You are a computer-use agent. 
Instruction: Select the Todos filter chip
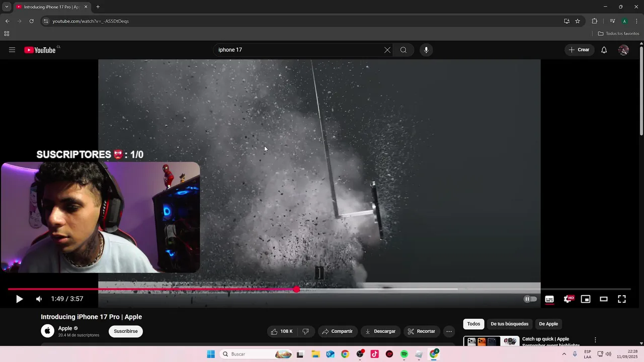point(473,324)
